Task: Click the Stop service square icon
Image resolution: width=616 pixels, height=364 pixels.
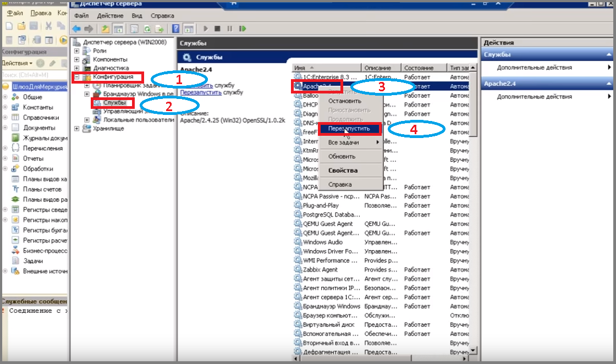Action: pos(217,29)
